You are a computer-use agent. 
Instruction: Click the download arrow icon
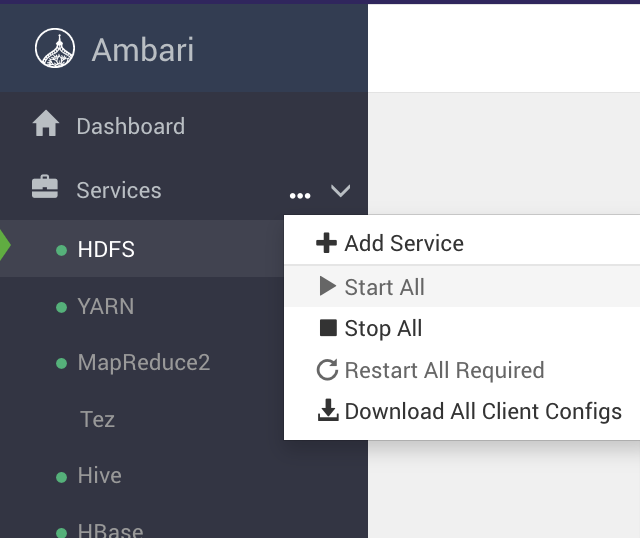pos(328,410)
